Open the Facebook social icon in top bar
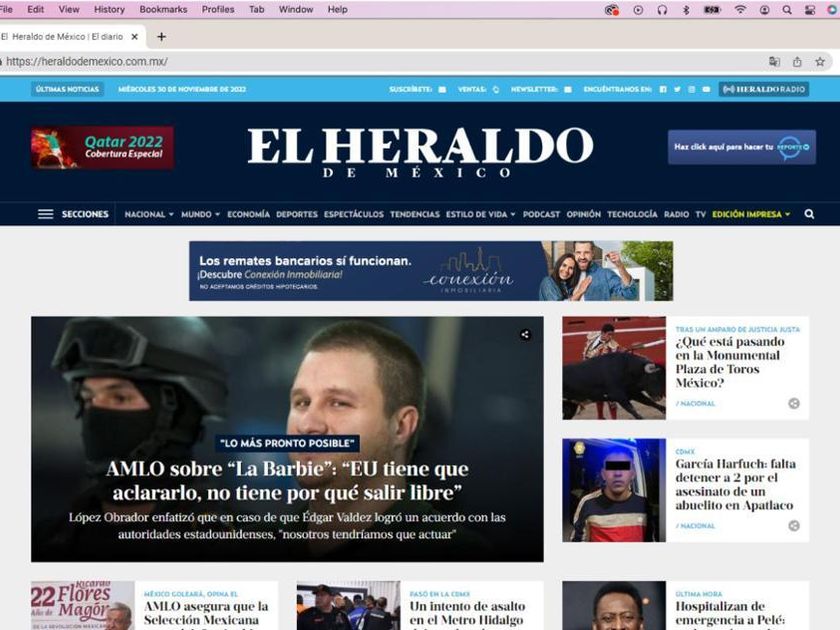 coord(663,89)
